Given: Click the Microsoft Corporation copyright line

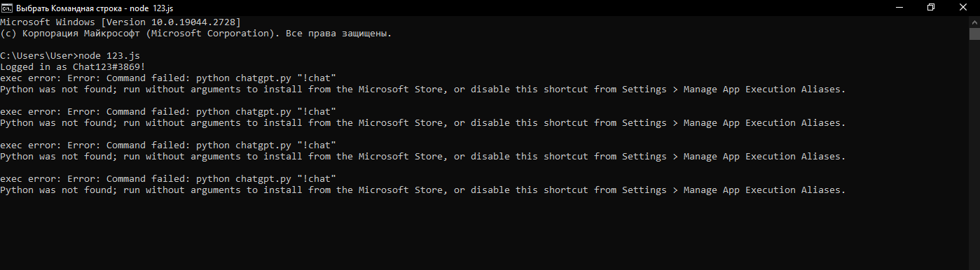Looking at the screenshot, I should point(196,34).
